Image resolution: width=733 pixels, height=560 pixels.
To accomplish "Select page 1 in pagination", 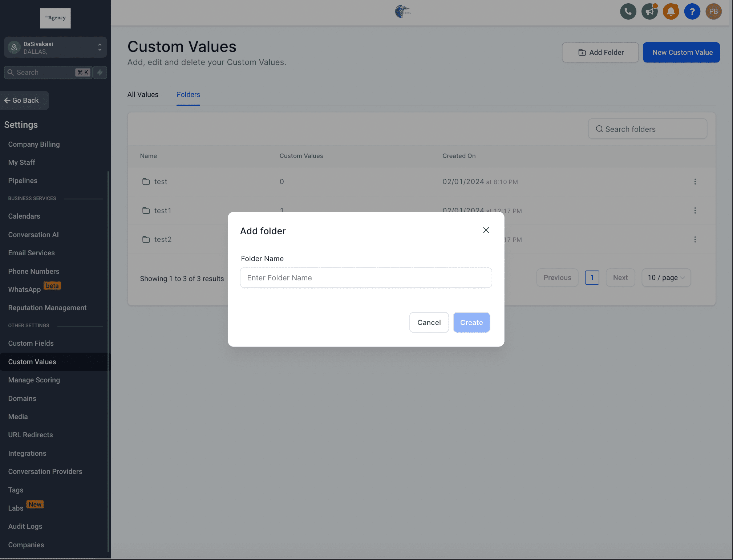I will coord(592,278).
